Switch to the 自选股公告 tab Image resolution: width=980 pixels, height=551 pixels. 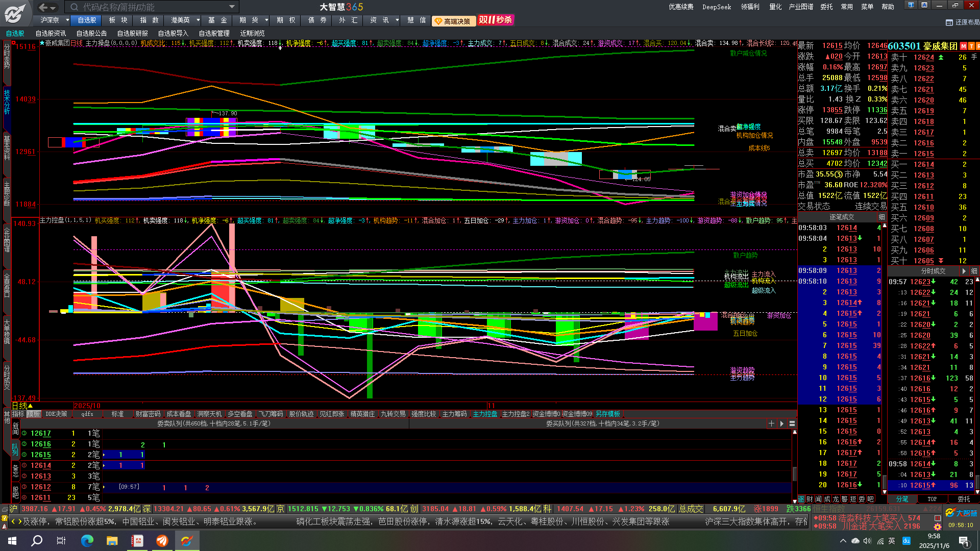coord(91,34)
